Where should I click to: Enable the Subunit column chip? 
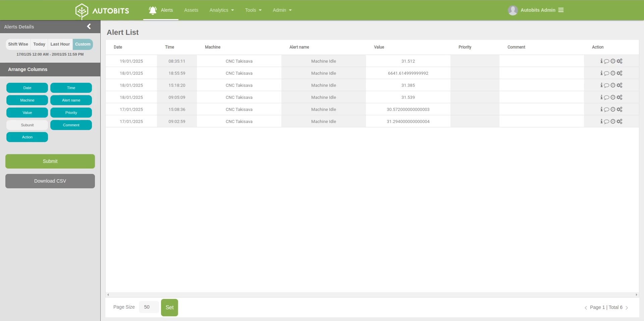[x=27, y=125]
